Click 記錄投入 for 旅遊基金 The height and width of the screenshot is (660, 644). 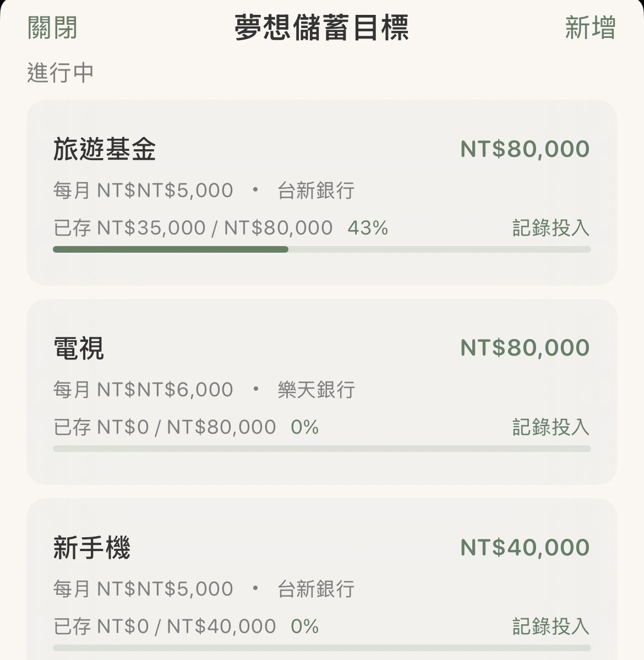click(550, 228)
